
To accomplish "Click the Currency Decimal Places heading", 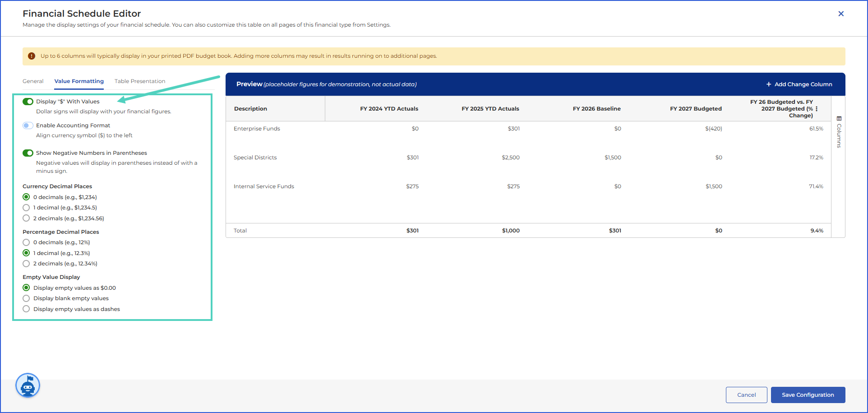I will (57, 186).
